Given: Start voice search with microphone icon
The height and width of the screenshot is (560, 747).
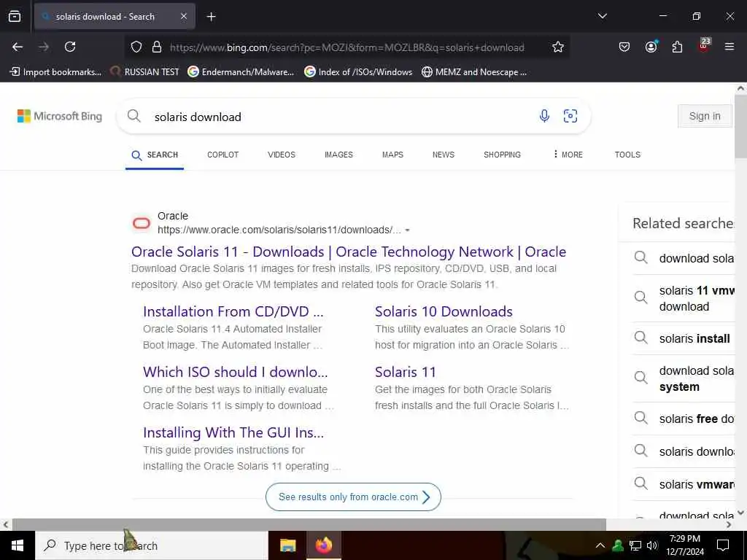Looking at the screenshot, I should tap(544, 116).
